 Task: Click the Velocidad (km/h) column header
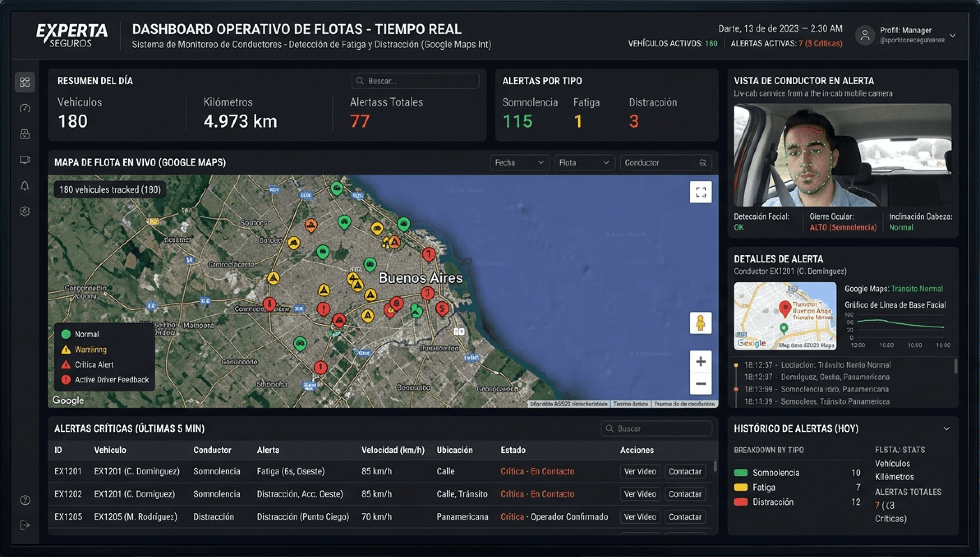point(393,450)
